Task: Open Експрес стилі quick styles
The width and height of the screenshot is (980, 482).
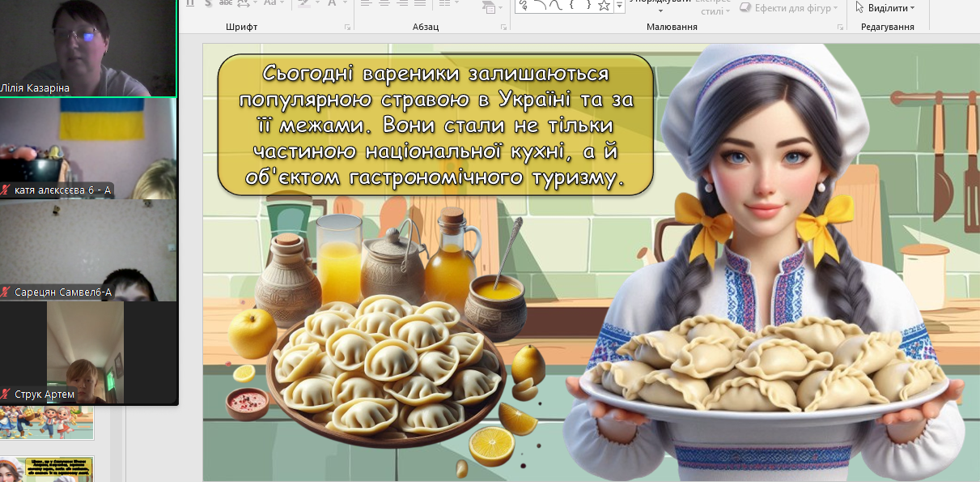Action: tap(713, 7)
